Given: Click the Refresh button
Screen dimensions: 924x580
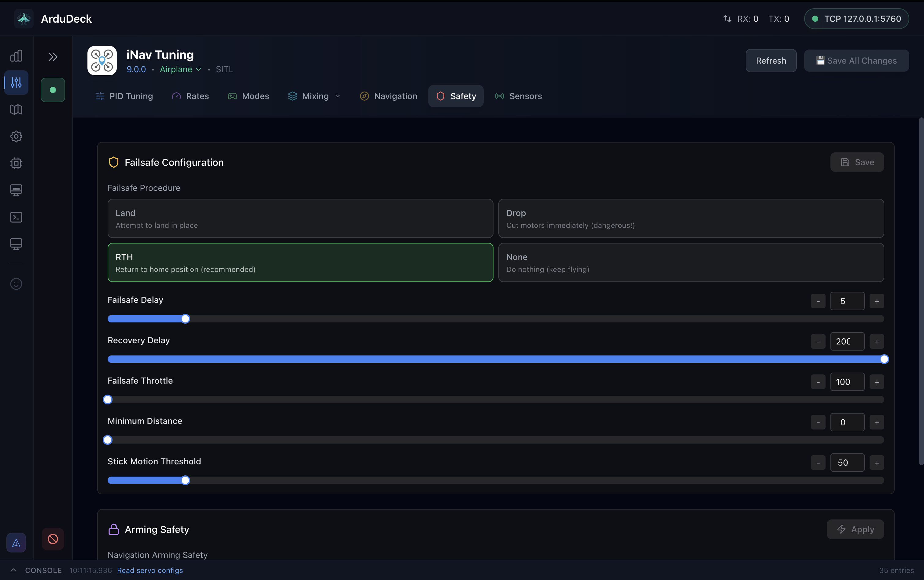Looking at the screenshot, I should [771, 61].
